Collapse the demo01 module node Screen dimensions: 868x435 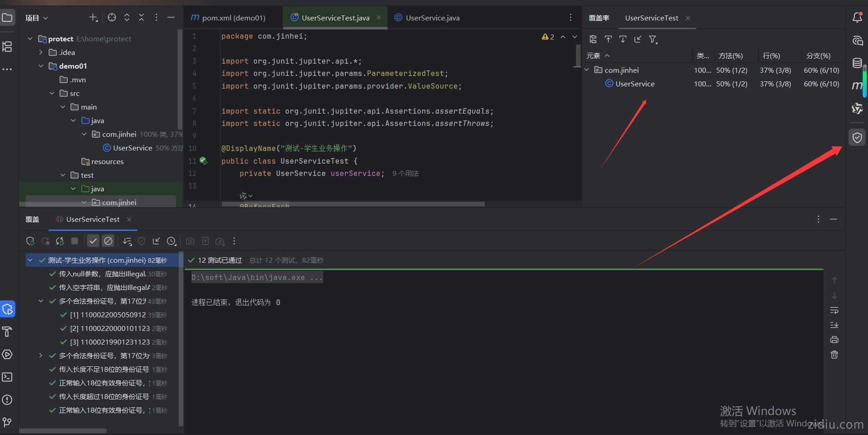coord(41,66)
